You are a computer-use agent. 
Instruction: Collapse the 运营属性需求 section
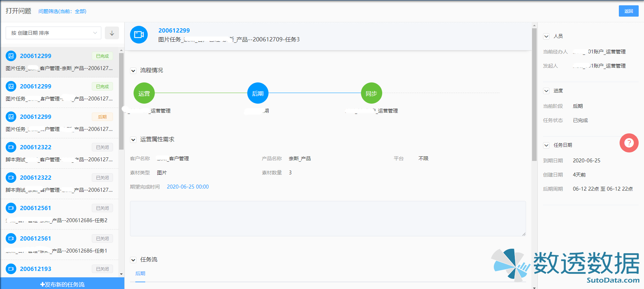(x=133, y=140)
